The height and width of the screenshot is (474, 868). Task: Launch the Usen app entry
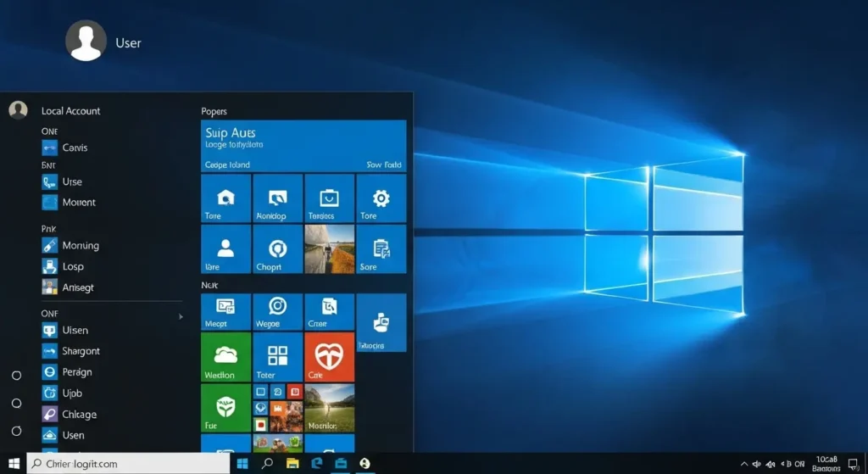tap(63, 435)
